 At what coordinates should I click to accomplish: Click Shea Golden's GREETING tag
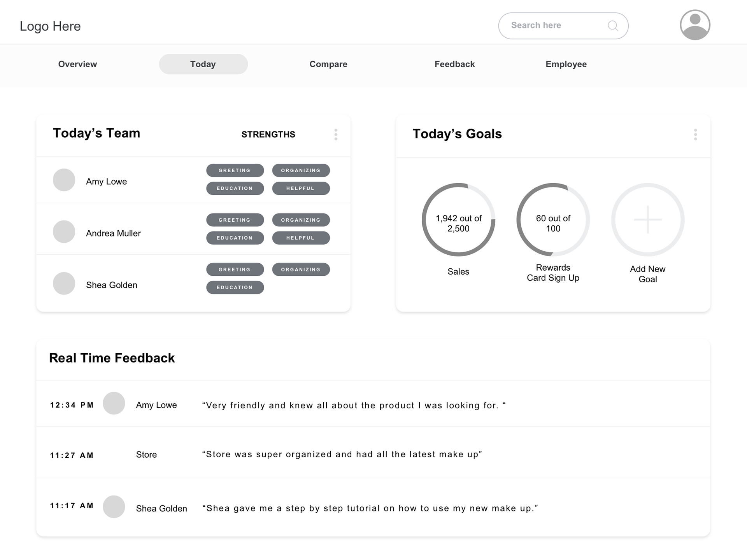(235, 269)
